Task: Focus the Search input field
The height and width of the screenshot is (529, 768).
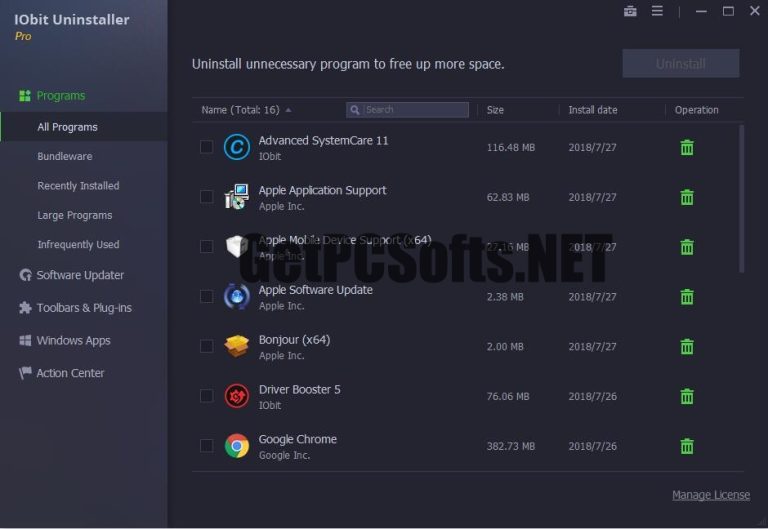Action: coord(408,110)
